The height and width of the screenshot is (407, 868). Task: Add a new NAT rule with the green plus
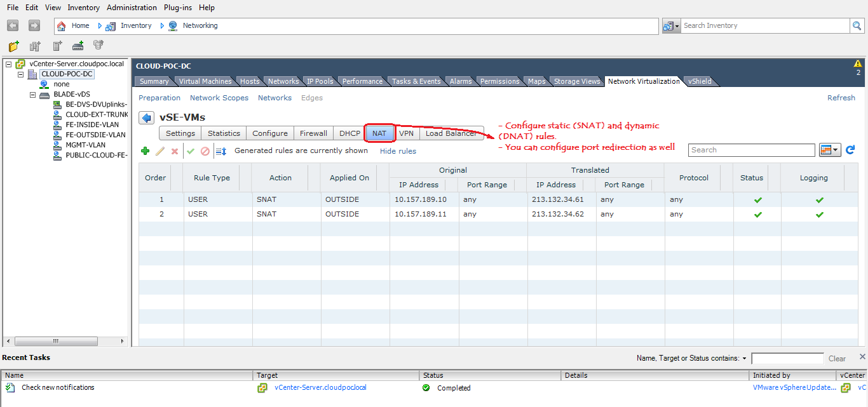click(145, 150)
